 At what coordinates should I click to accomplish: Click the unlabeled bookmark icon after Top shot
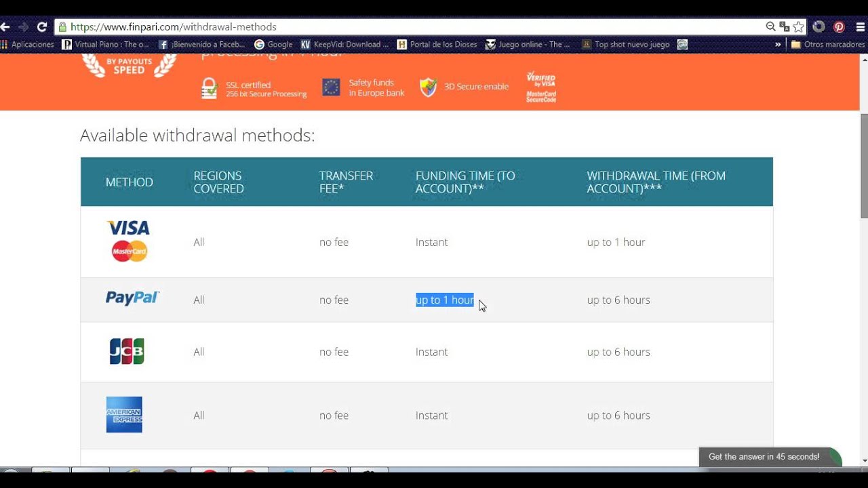coord(682,45)
